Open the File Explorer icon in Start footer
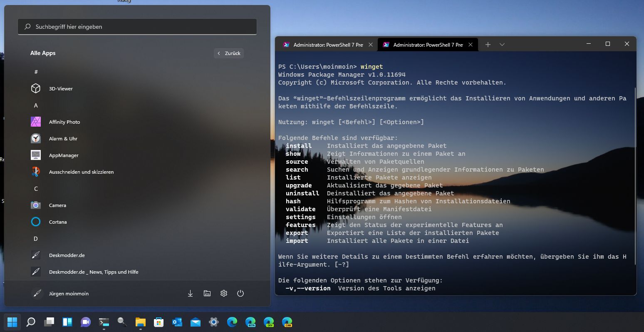This screenshot has height=332, width=644. pyautogui.click(x=207, y=293)
